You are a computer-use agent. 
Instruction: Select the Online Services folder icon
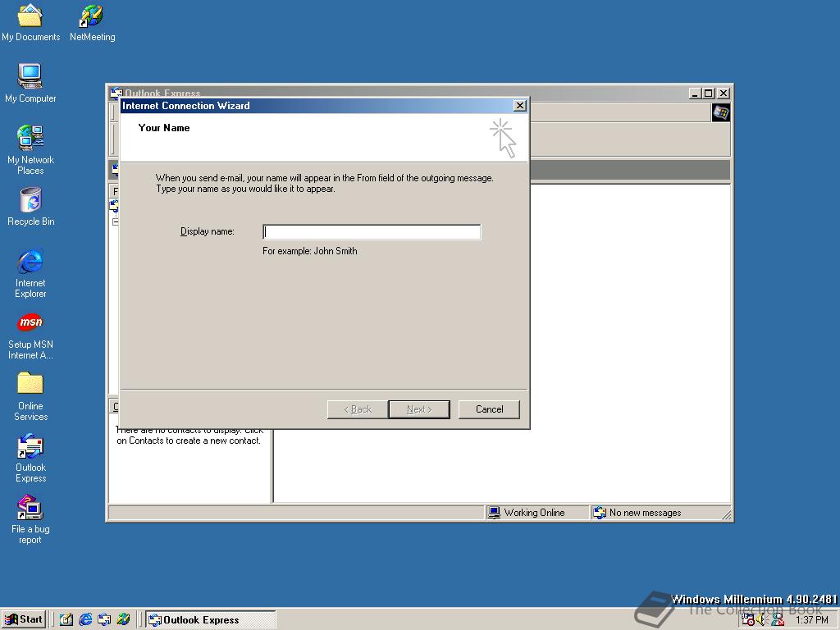[30, 396]
